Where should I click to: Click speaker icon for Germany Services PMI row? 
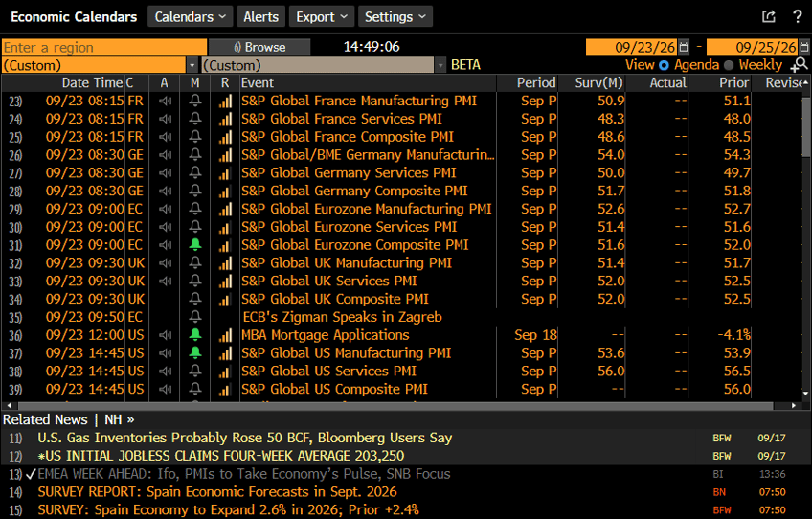click(166, 173)
